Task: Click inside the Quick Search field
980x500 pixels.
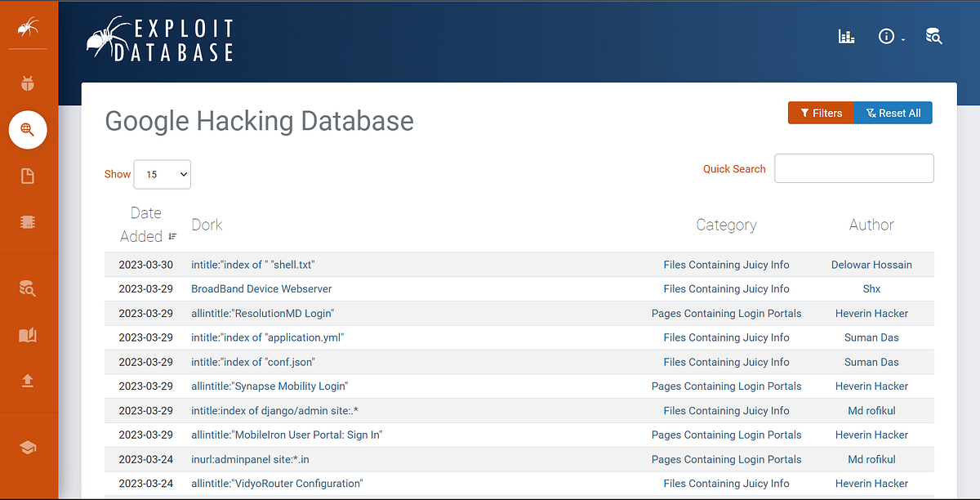Action: coord(853,168)
